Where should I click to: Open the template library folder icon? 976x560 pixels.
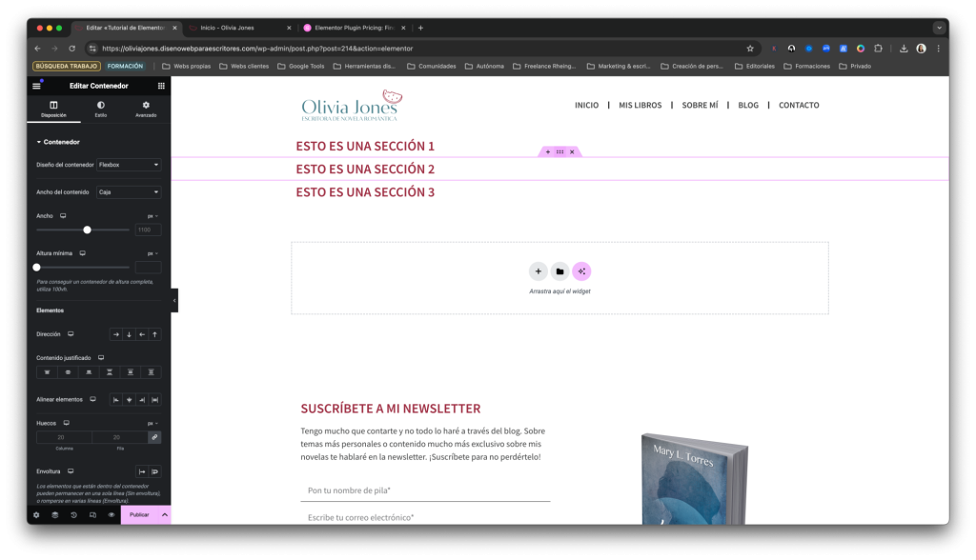coord(559,271)
